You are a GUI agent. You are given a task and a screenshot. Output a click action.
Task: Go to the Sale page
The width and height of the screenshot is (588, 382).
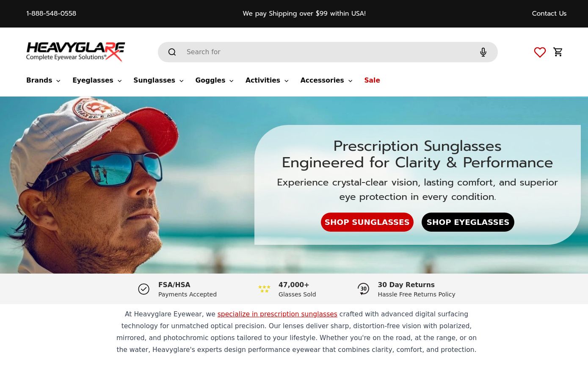(x=372, y=80)
